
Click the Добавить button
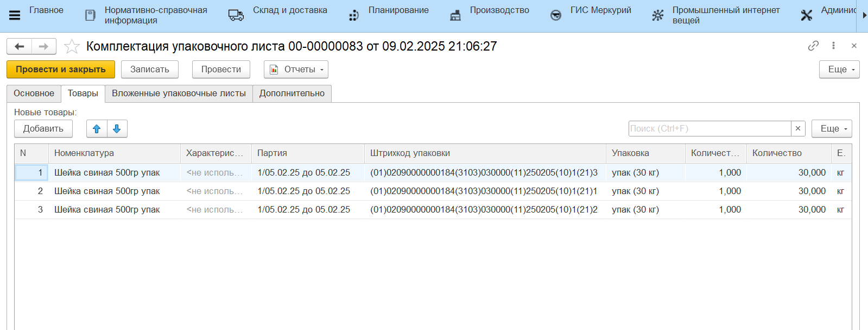coord(43,129)
